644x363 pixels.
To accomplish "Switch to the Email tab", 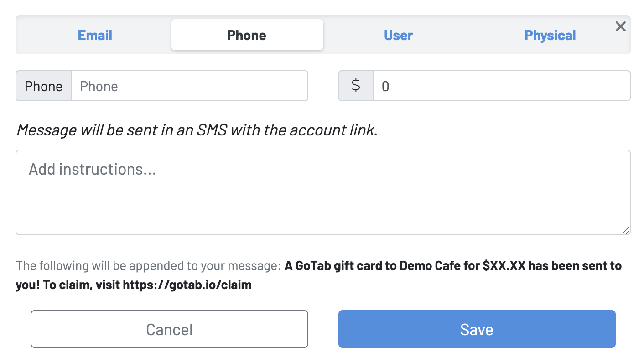I will coord(95,35).
